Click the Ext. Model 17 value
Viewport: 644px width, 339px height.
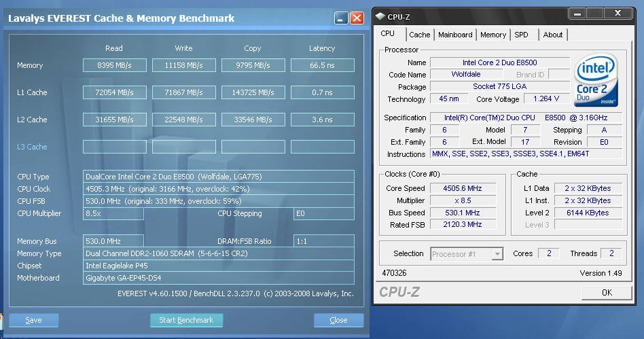pos(525,142)
